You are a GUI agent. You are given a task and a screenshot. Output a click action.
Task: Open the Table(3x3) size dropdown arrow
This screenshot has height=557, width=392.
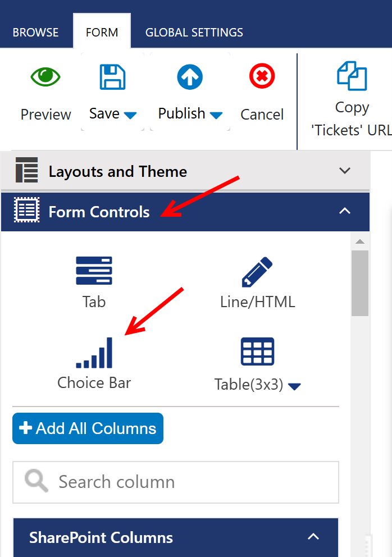[x=294, y=386]
